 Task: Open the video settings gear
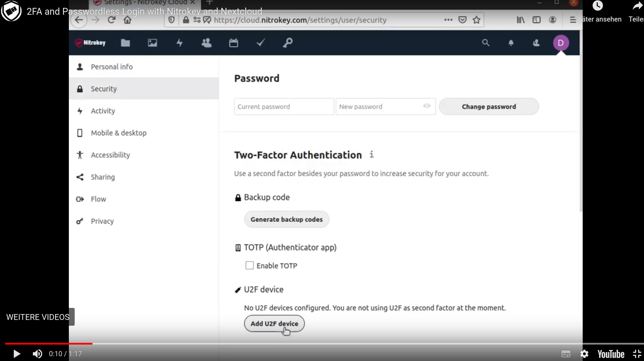pyautogui.click(x=584, y=354)
